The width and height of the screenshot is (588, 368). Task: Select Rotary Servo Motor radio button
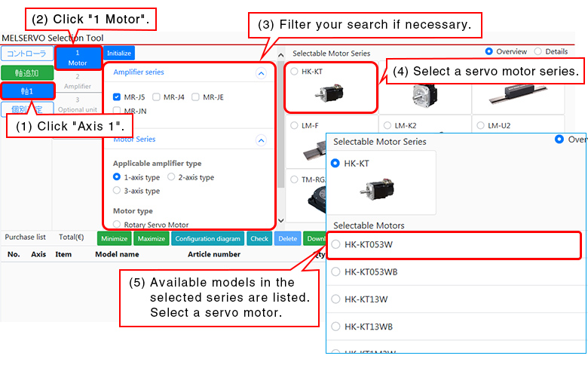coord(117,224)
